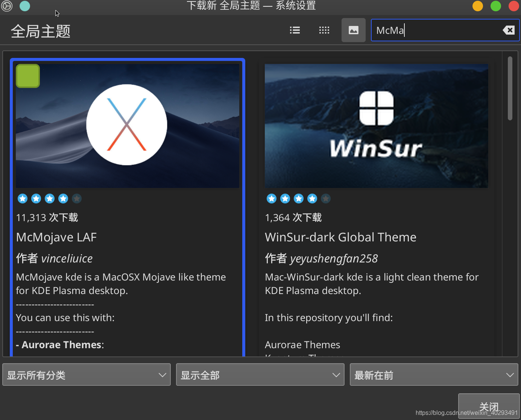Click the author name yeyushengfan258
The image size is (521, 420).
[x=334, y=259]
